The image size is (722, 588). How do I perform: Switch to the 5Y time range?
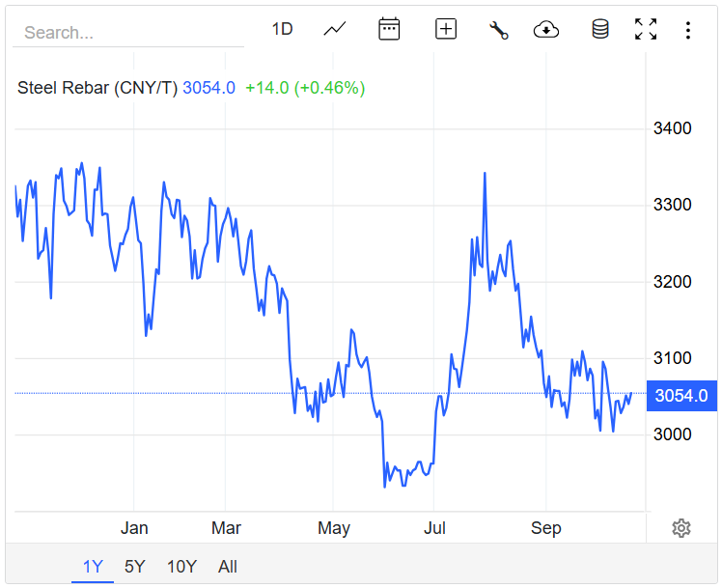point(135,567)
